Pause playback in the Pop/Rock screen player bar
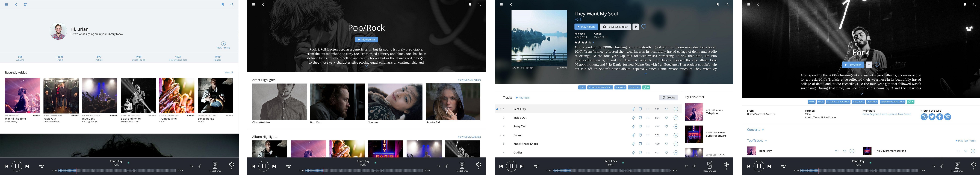The image size is (980, 175). tap(264, 166)
